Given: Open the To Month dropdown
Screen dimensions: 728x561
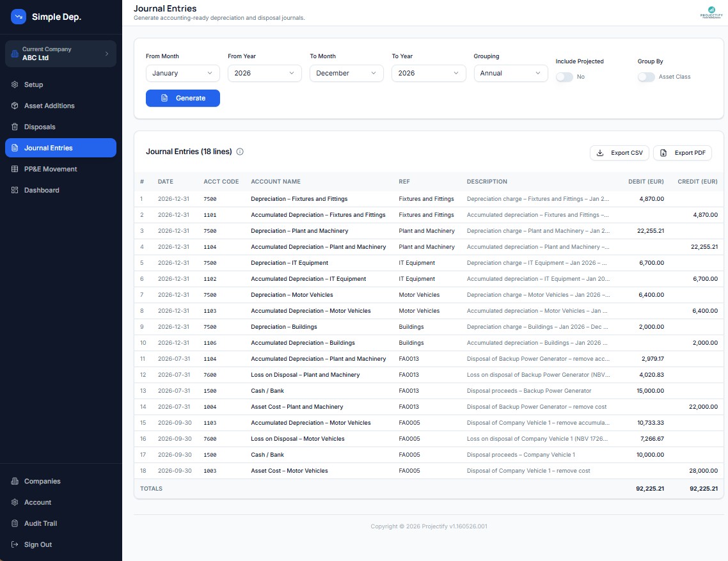Looking at the screenshot, I should [x=347, y=74].
